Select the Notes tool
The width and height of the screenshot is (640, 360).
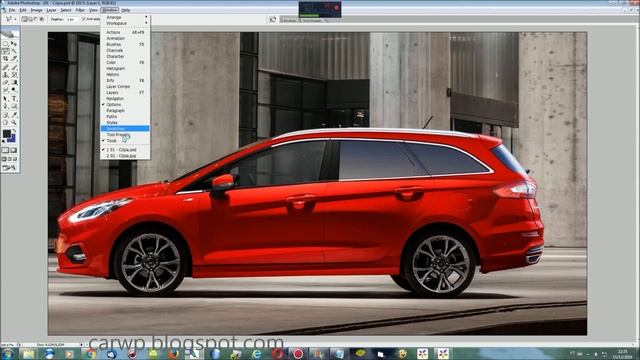click(x=5, y=115)
